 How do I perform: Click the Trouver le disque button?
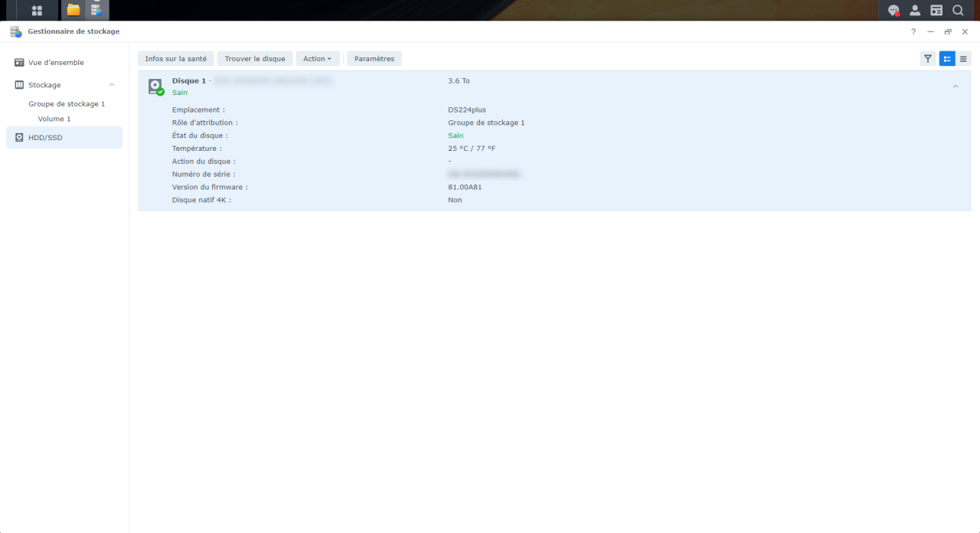pyautogui.click(x=253, y=58)
